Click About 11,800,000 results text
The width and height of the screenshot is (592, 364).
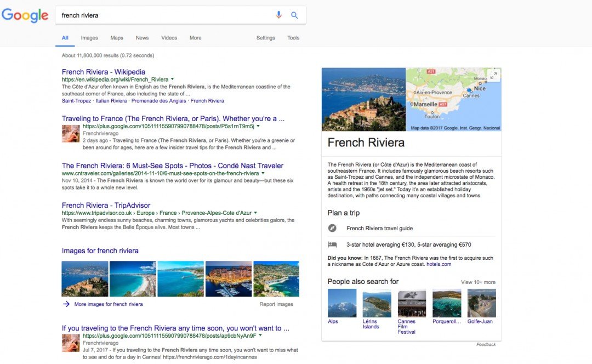[108, 55]
